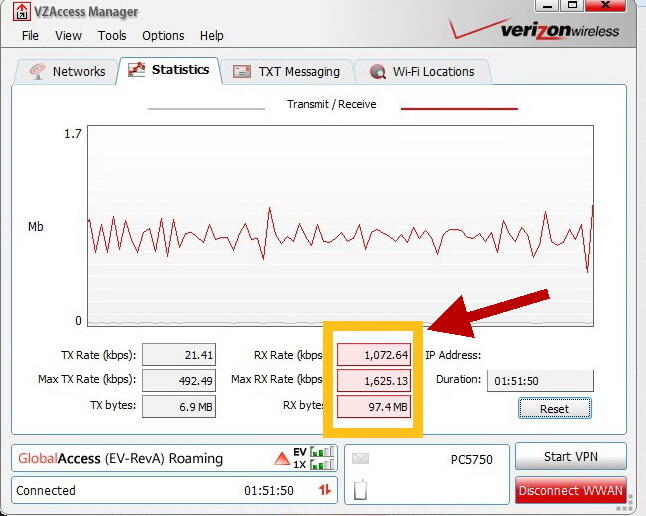Open the File menu
646x516 pixels.
[30, 35]
